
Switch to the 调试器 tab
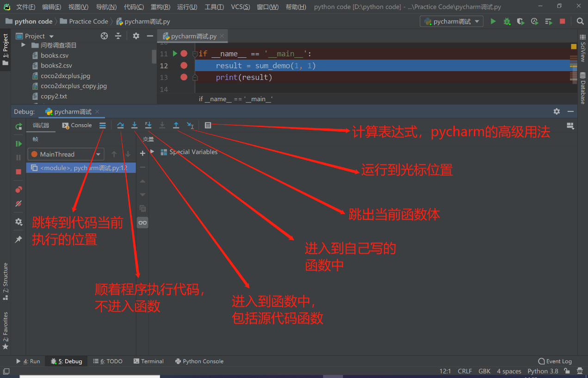[41, 125]
